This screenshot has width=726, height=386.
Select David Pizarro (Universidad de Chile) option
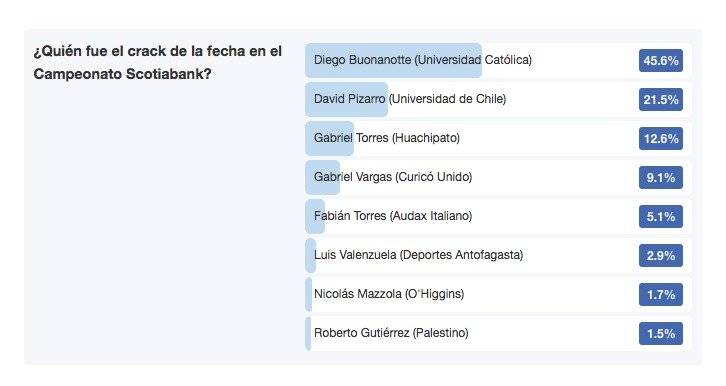(498, 99)
